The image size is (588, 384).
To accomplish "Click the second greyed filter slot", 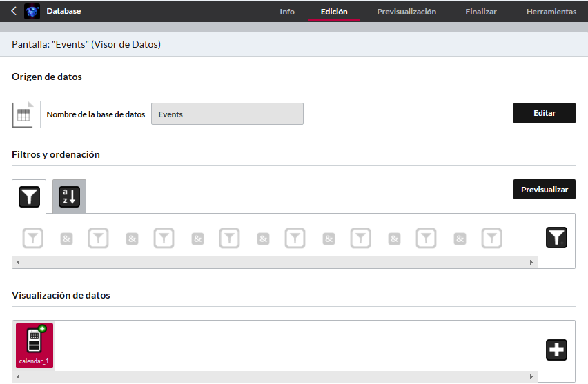I will (98, 239).
